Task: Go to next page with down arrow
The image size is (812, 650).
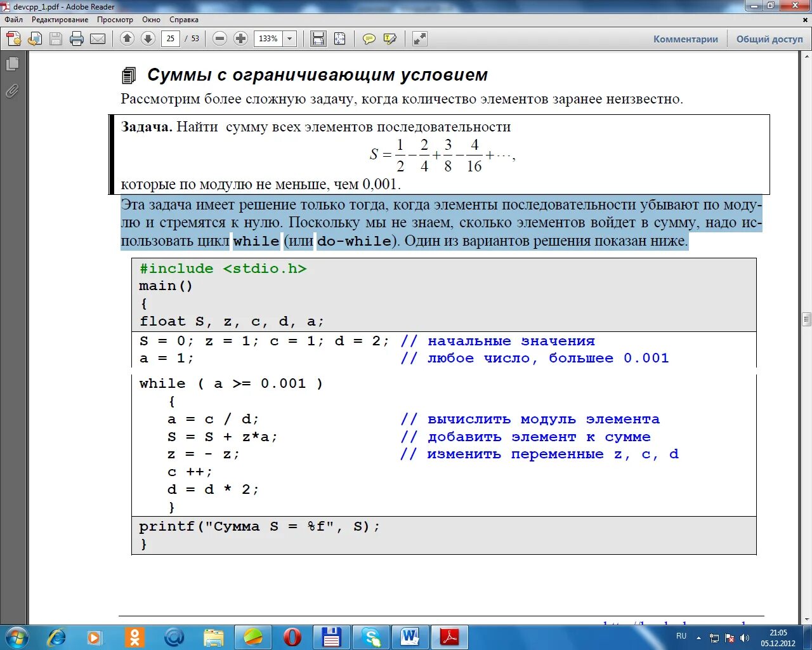Action: tap(148, 39)
